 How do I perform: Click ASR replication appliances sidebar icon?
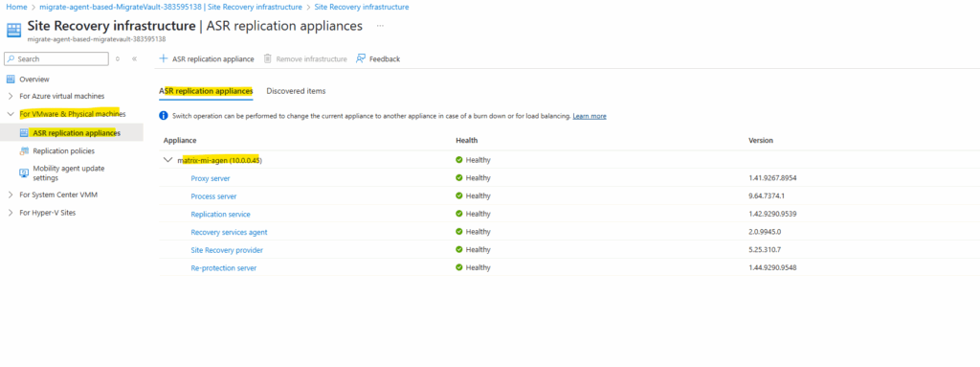(24, 133)
